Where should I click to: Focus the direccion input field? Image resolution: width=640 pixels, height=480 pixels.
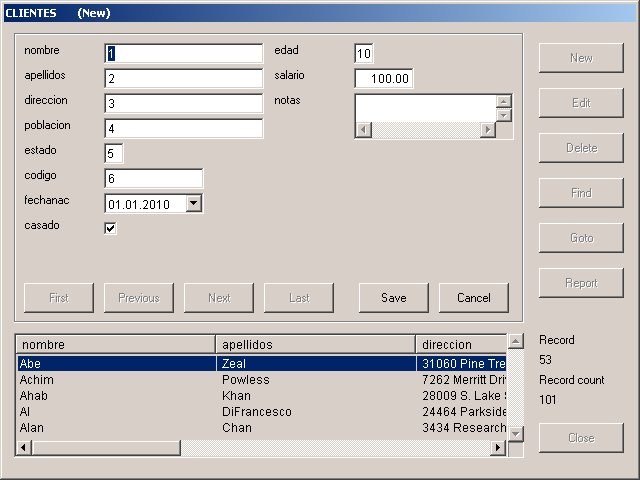click(184, 103)
